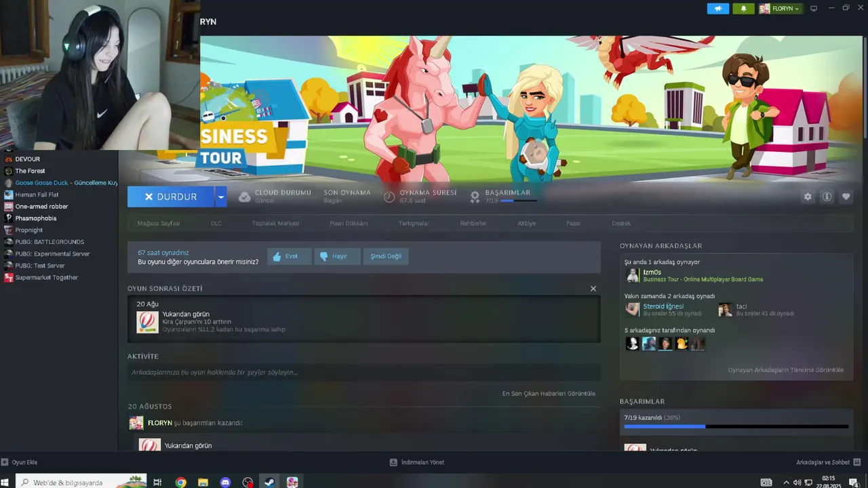Launch Google Chrome from the taskbar
The height and width of the screenshot is (488, 868).
click(180, 483)
